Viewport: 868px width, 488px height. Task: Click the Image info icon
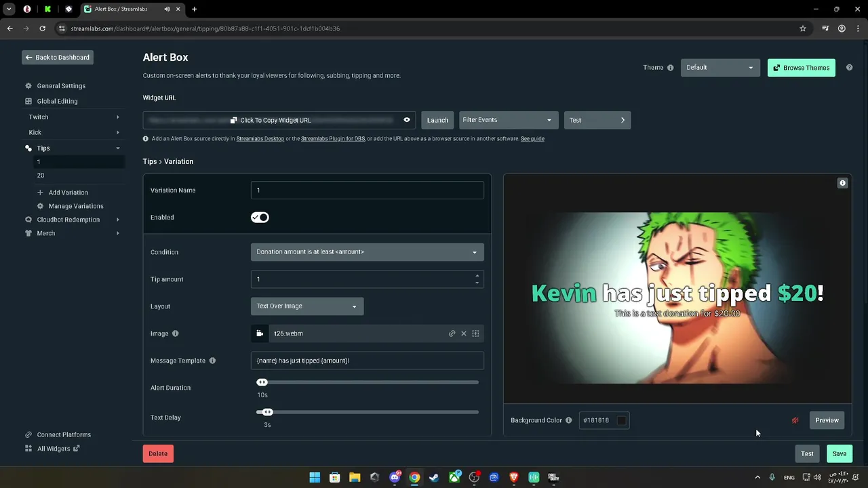pyautogui.click(x=176, y=333)
